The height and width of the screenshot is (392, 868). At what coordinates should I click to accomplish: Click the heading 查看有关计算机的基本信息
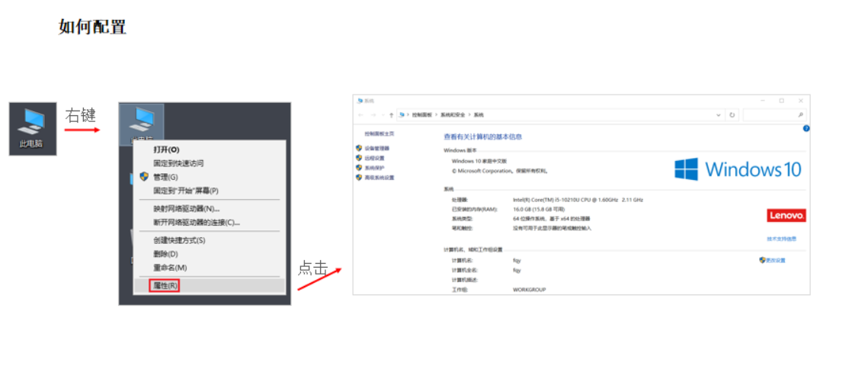[x=482, y=137]
